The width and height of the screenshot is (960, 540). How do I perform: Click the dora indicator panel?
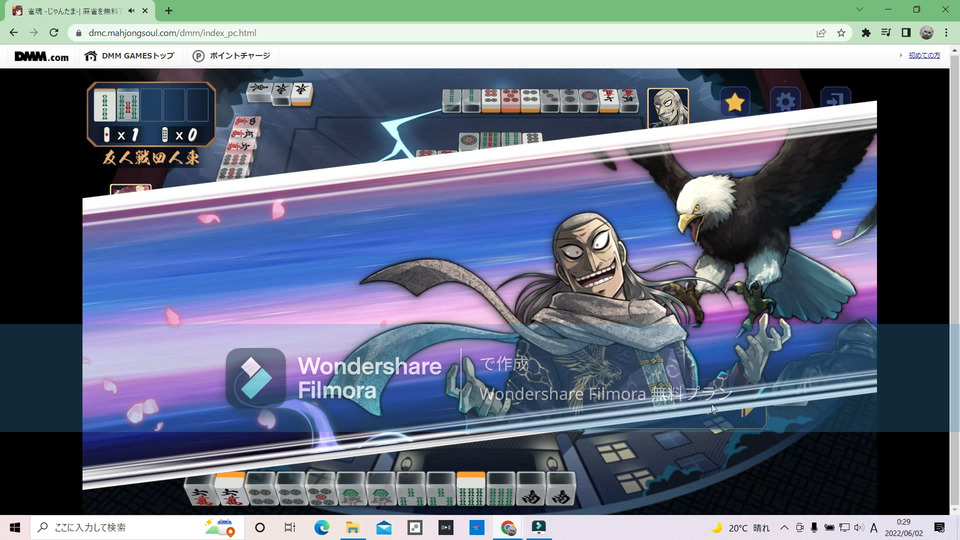click(151, 114)
